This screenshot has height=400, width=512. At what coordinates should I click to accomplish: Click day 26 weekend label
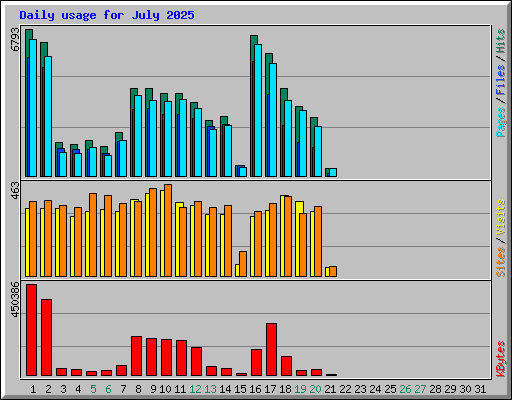pos(405,389)
